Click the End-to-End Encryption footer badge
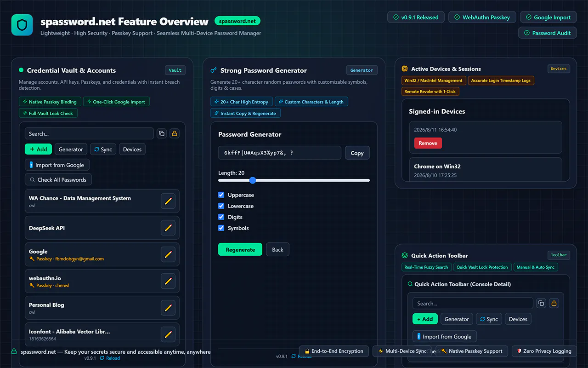Image resolution: width=588 pixels, height=368 pixels. pos(334,351)
